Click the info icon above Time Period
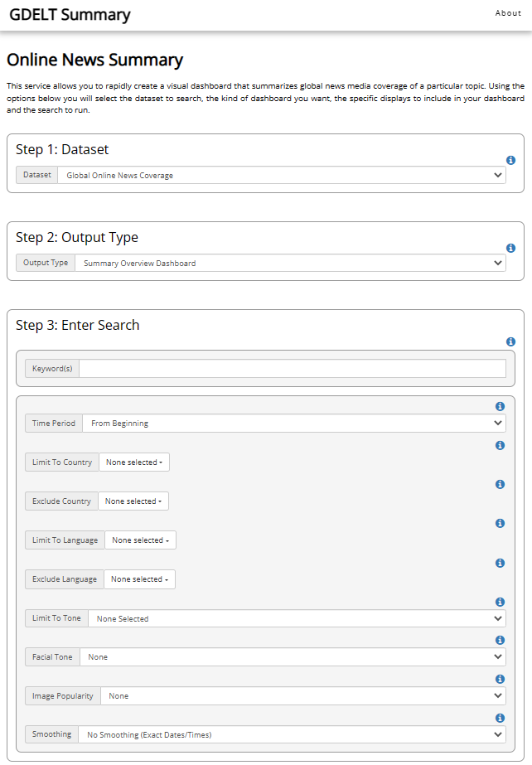The image size is (532, 765). click(x=500, y=406)
